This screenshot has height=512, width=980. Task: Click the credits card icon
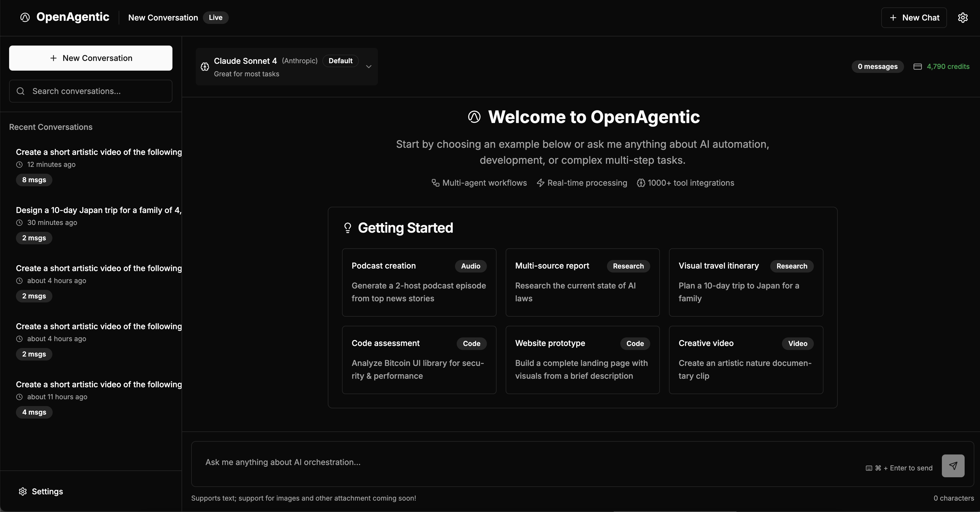pos(917,67)
